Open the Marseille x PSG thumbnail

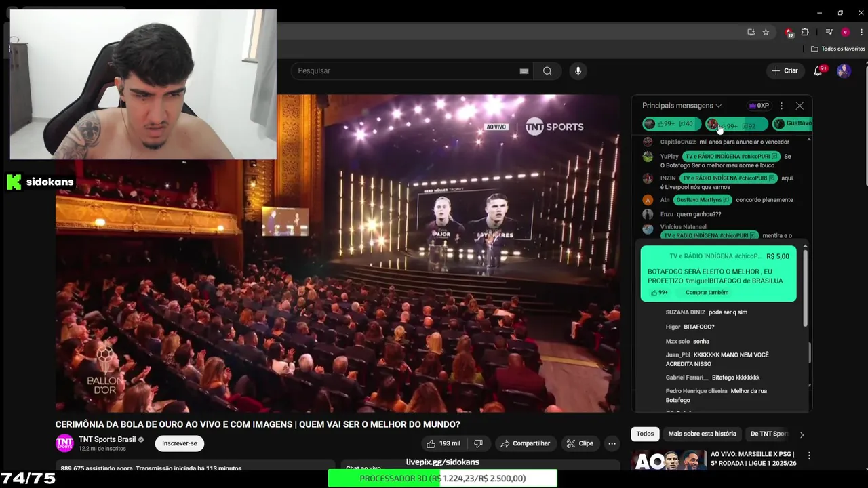[x=668, y=460]
